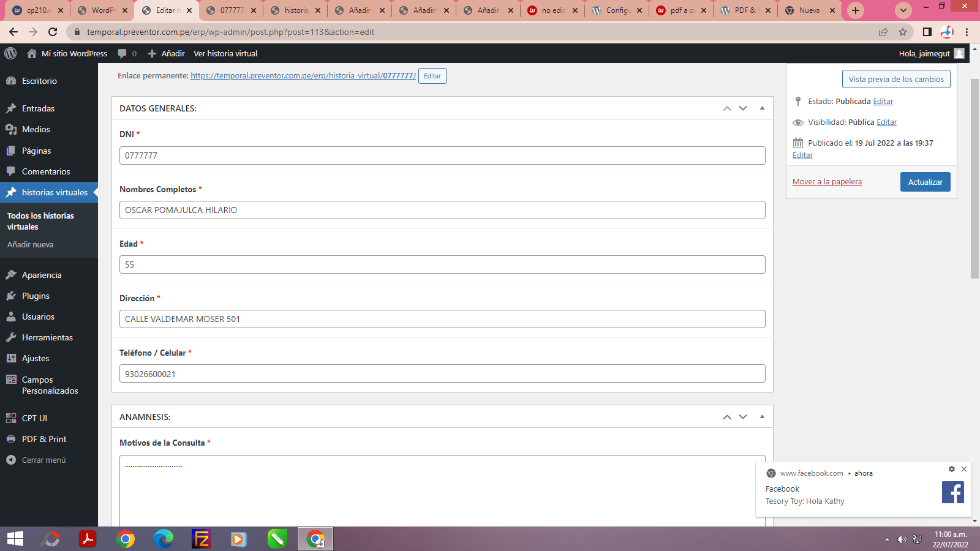Switch to the PDF & tab
The height and width of the screenshot is (551, 980).
tap(745, 10)
